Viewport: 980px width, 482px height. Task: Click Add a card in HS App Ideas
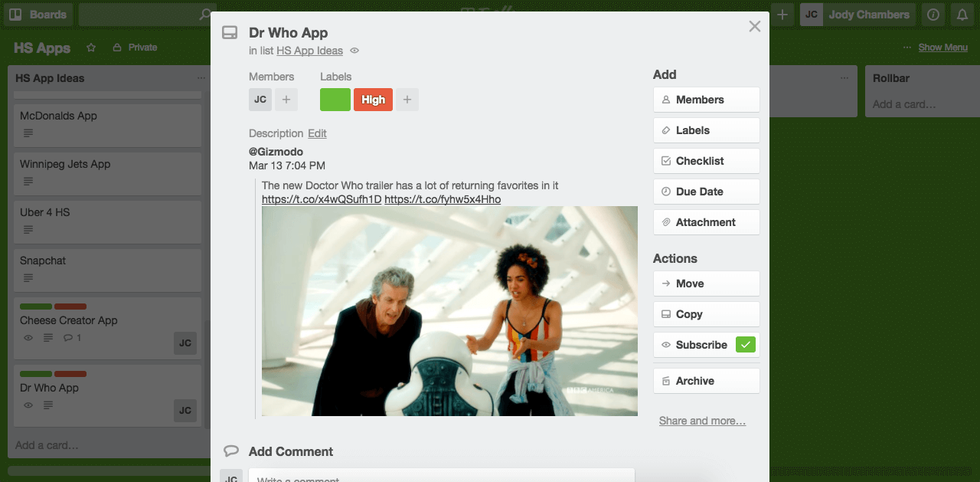click(47, 445)
